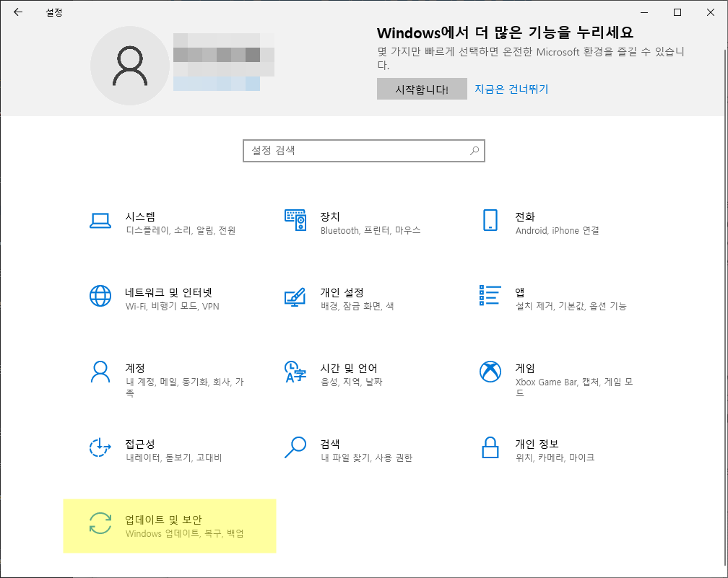Select the 장치 category title

[x=330, y=216]
